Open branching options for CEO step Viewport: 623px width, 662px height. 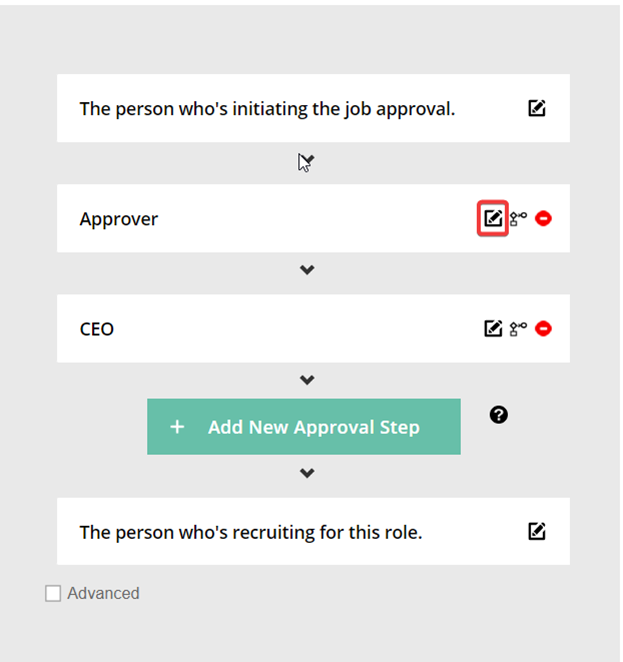[518, 329]
